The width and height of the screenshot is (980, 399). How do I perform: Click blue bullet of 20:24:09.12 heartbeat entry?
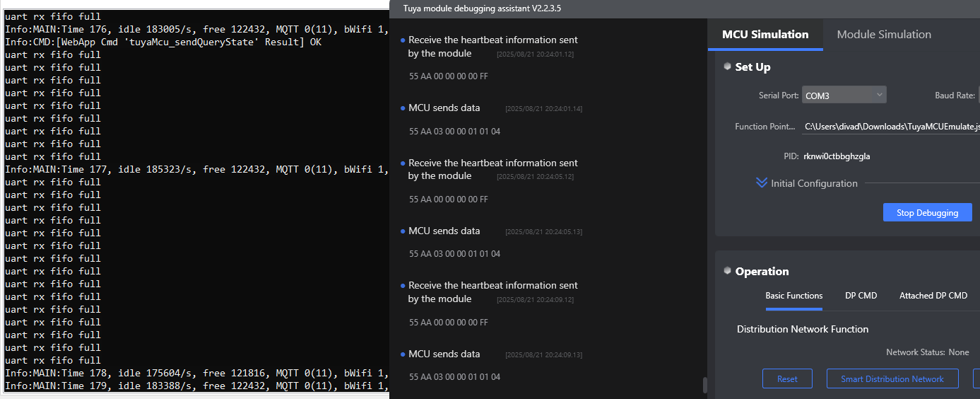coord(403,286)
